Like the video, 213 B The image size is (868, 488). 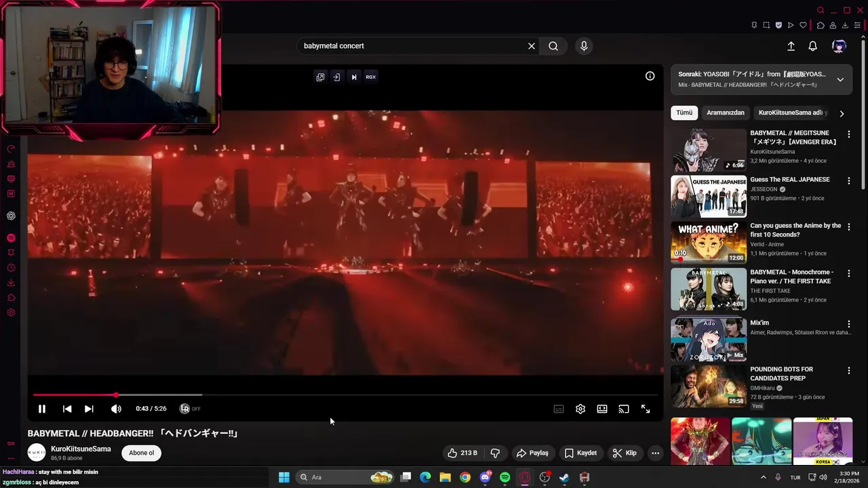point(462,453)
